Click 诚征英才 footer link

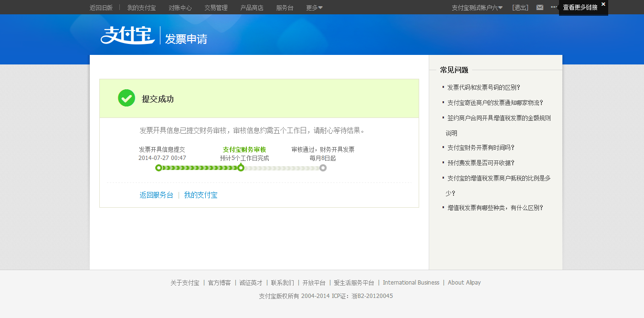coord(251,283)
